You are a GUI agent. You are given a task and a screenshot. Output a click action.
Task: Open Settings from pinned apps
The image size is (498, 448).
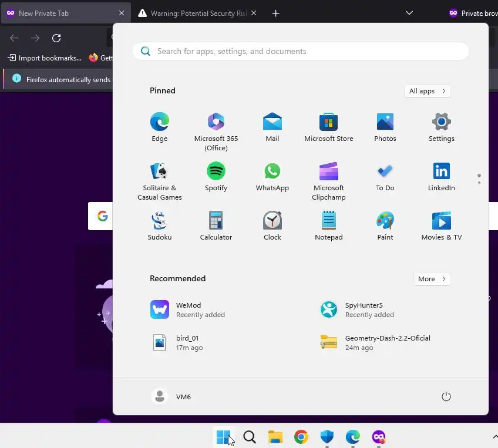click(442, 127)
